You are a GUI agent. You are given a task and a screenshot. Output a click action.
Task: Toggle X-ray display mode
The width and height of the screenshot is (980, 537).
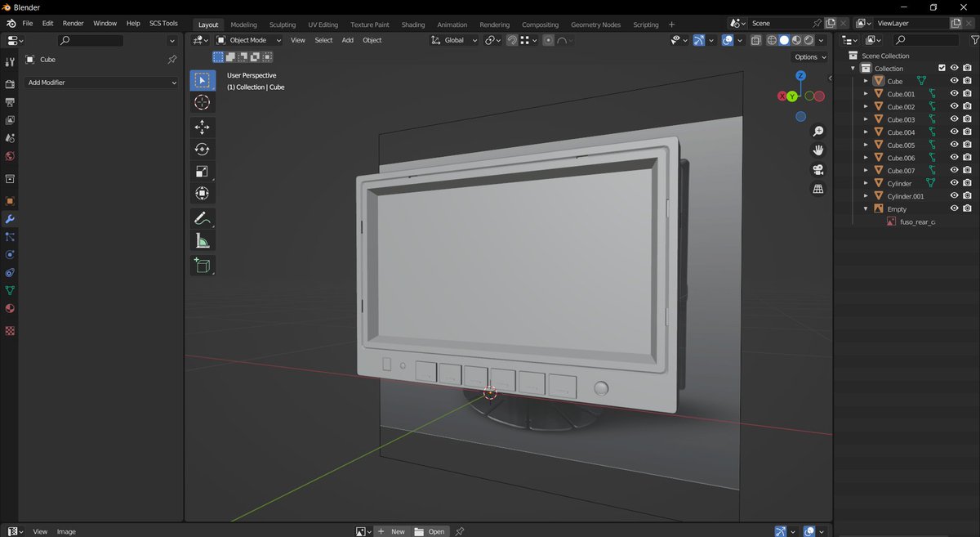pyautogui.click(x=755, y=40)
